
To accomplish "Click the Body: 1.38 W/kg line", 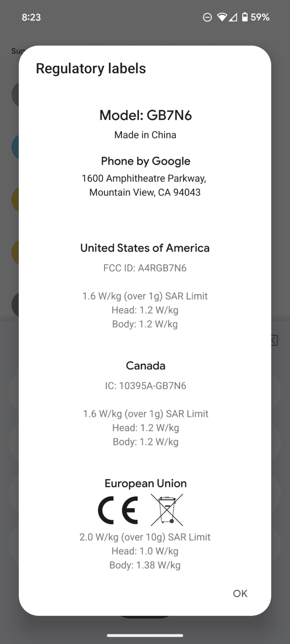I will pos(145,565).
